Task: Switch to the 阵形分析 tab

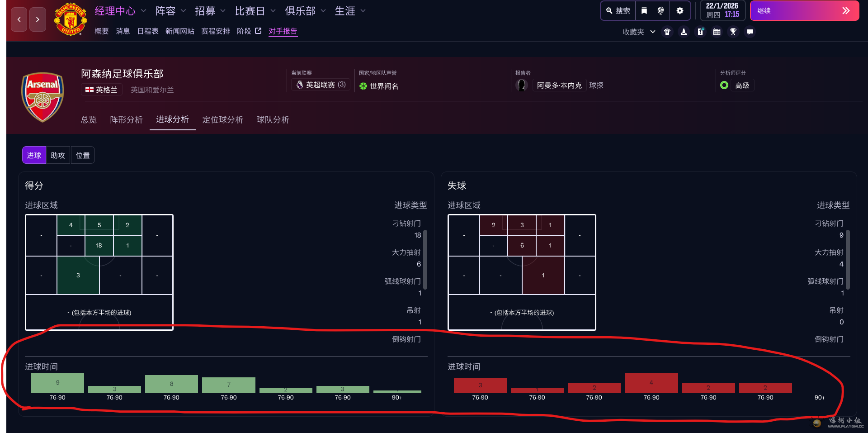Action: point(126,119)
